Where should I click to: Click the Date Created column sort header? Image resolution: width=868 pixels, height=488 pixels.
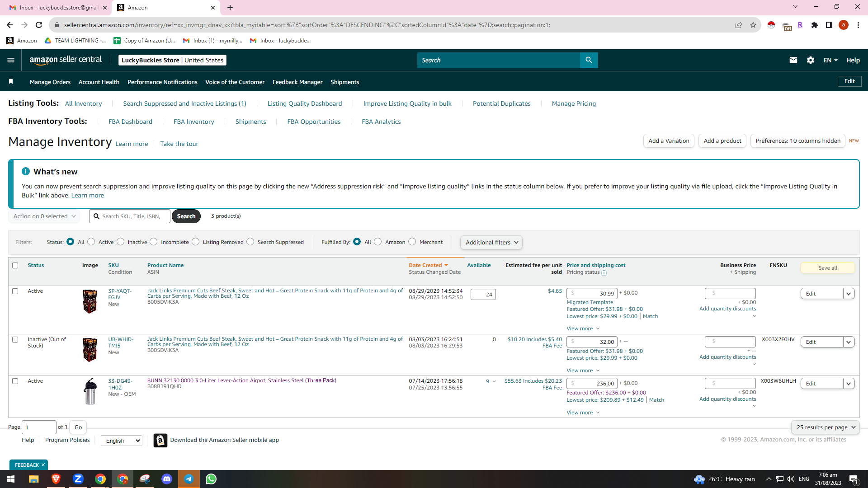tap(428, 265)
